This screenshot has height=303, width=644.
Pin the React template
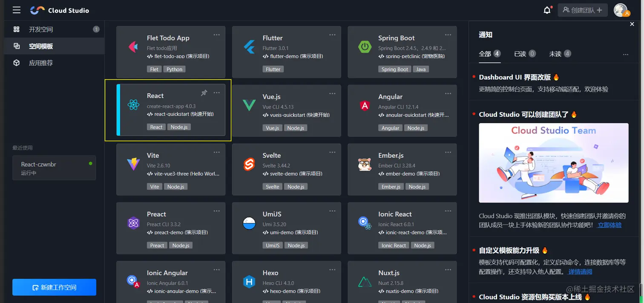point(204,93)
